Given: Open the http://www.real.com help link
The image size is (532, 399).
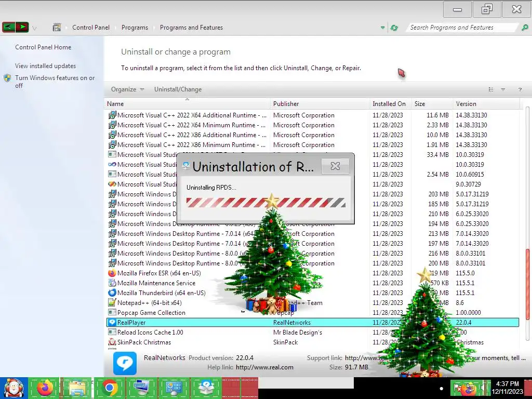Looking at the screenshot, I should [x=264, y=367].
